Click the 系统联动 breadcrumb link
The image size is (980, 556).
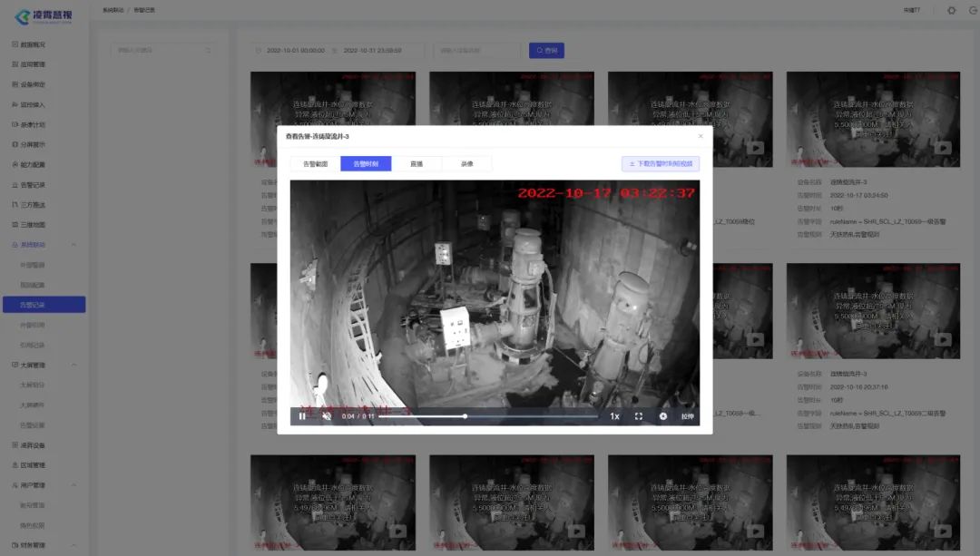pyautogui.click(x=113, y=11)
